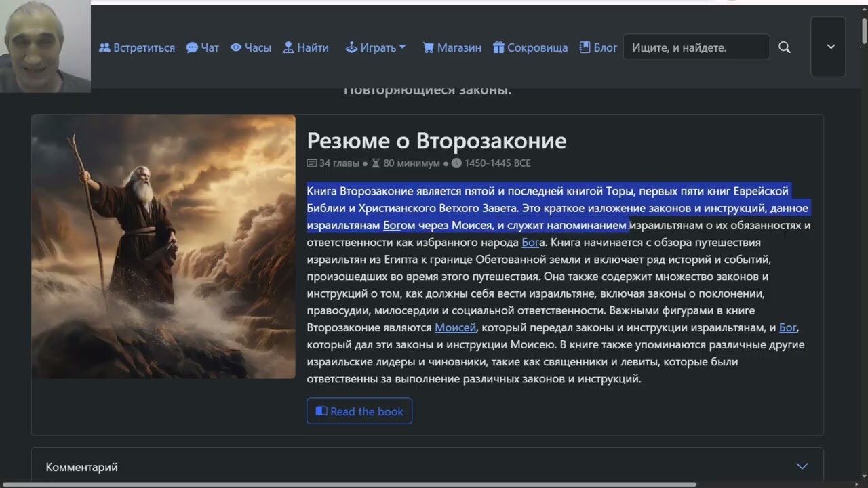Click the person-pin icon beside Найти
The image size is (868, 488).
click(x=288, y=47)
